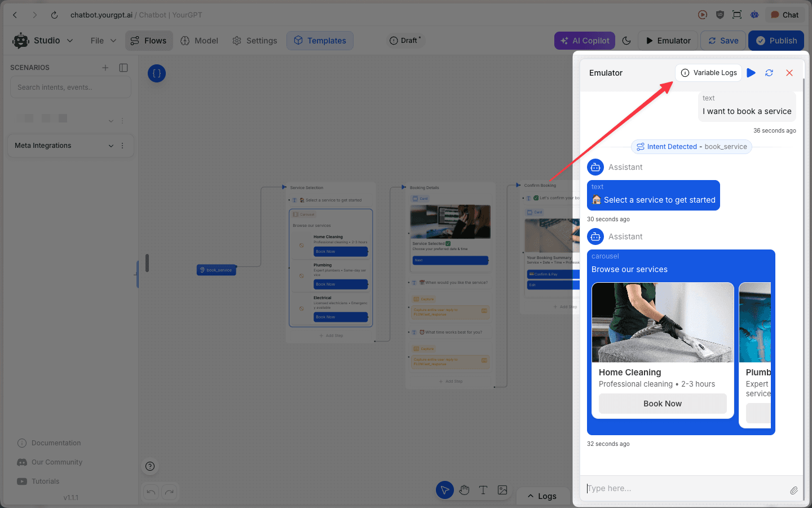Viewport: 812px width, 508px height.
Task: Expand the Meta Integrations section
Action: [111, 146]
